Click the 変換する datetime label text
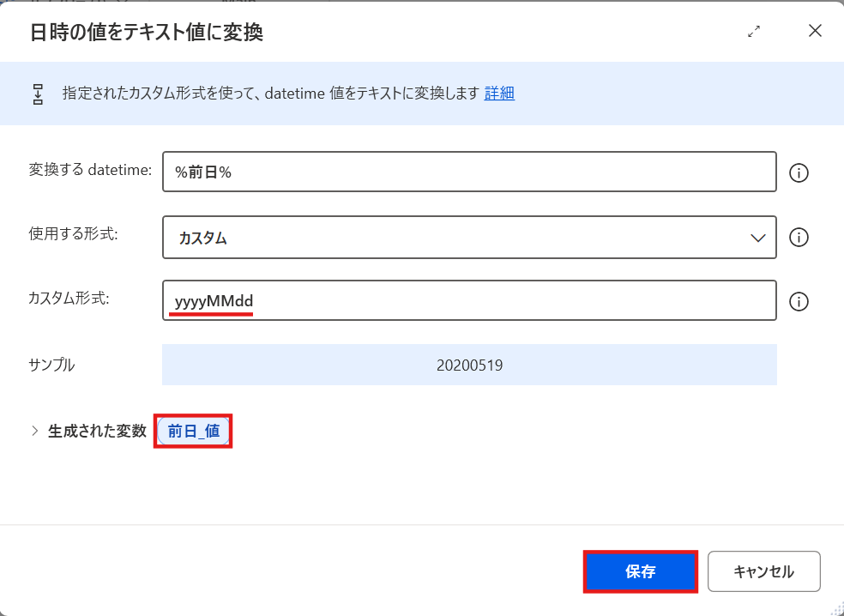The width and height of the screenshot is (844, 616). pyautogui.click(x=90, y=170)
